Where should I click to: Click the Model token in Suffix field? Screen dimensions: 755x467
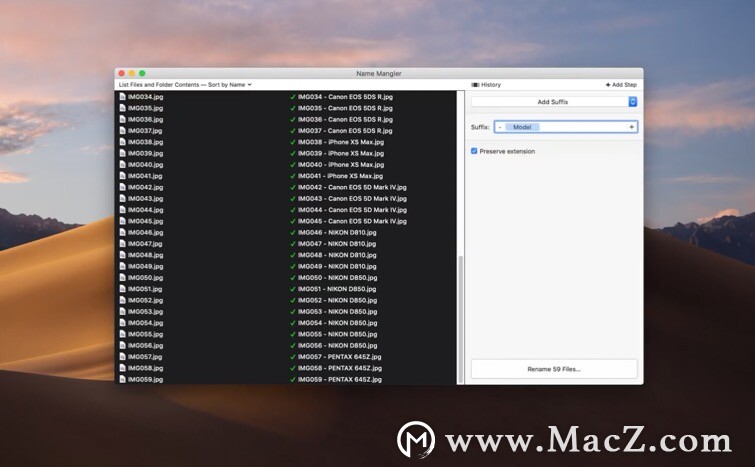click(x=522, y=127)
